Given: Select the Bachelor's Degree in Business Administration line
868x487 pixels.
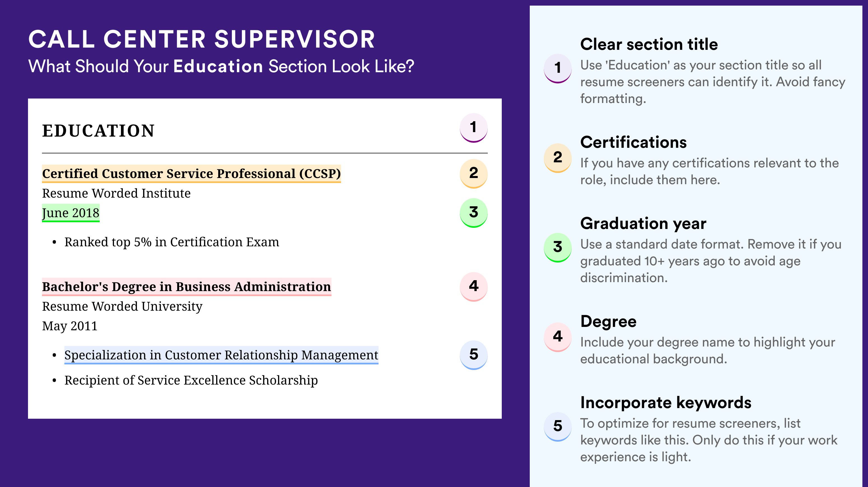Looking at the screenshot, I should 187,287.
